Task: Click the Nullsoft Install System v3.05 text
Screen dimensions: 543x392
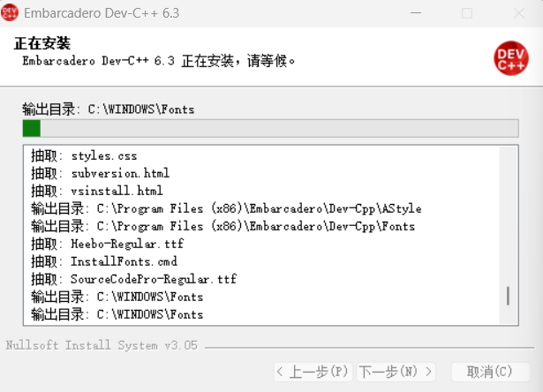Action: [x=102, y=345]
